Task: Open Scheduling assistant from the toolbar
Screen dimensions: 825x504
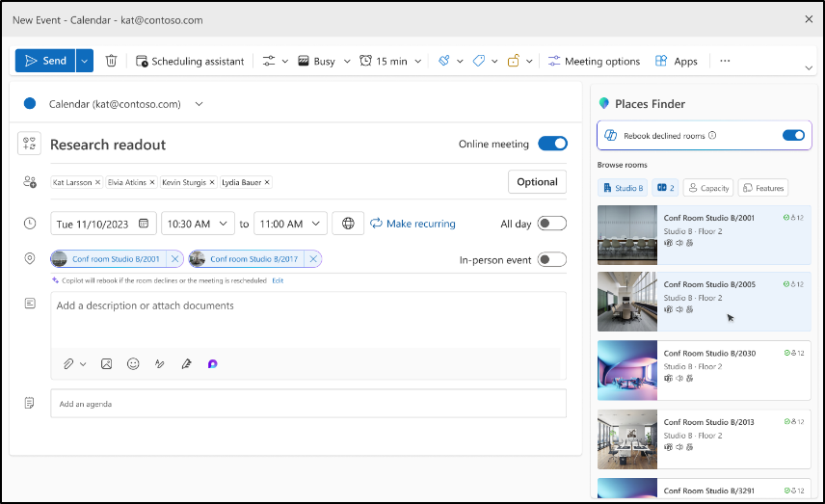Action: (x=190, y=61)
